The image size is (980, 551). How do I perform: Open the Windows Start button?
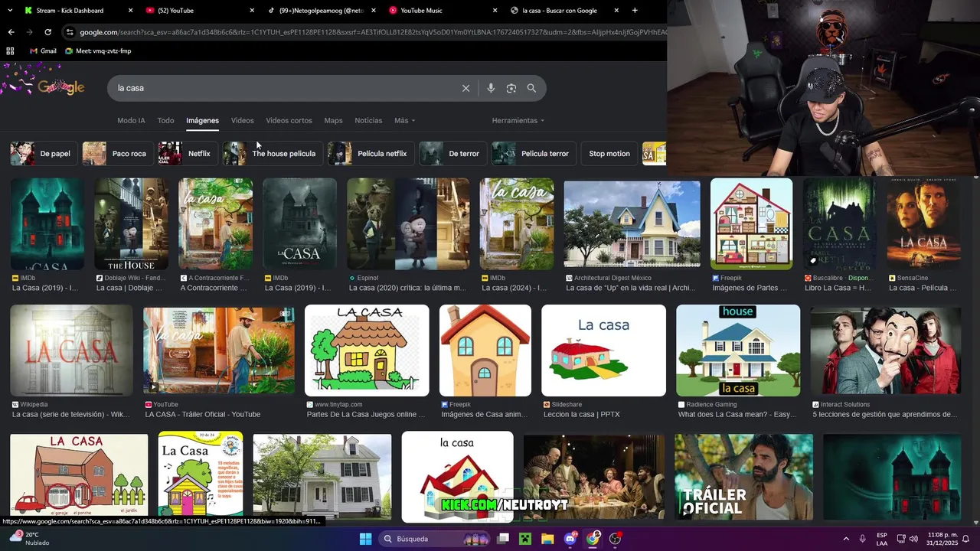[x=365, y=539]
